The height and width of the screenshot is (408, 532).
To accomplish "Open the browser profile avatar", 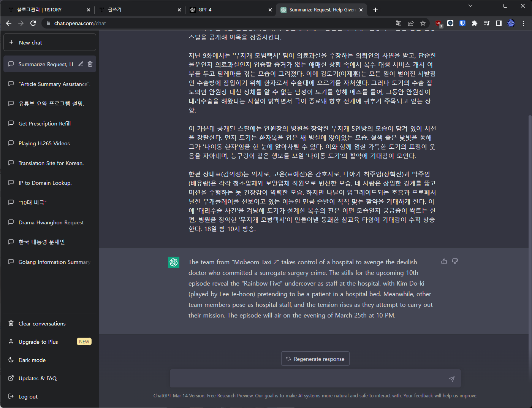I will [x=511, y=23].
